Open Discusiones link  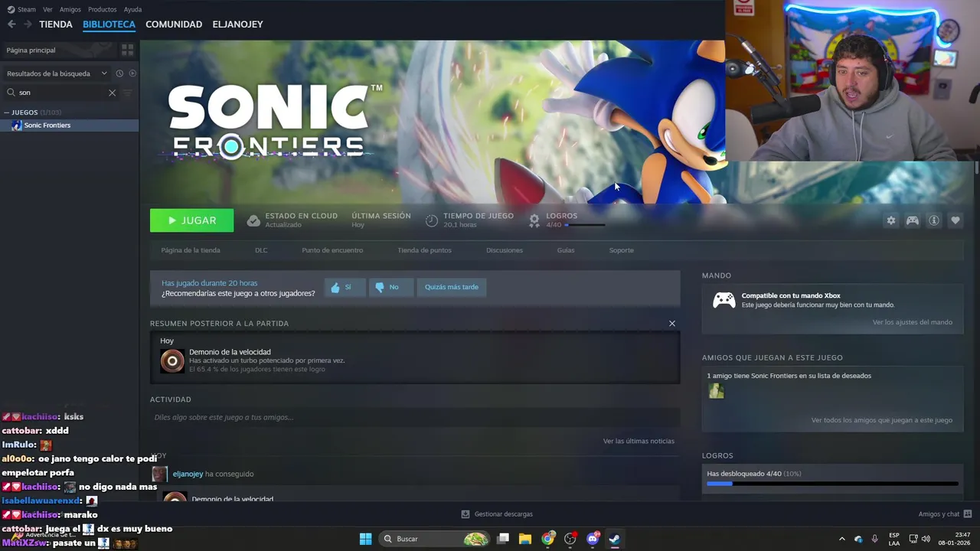tap(505, 250)
